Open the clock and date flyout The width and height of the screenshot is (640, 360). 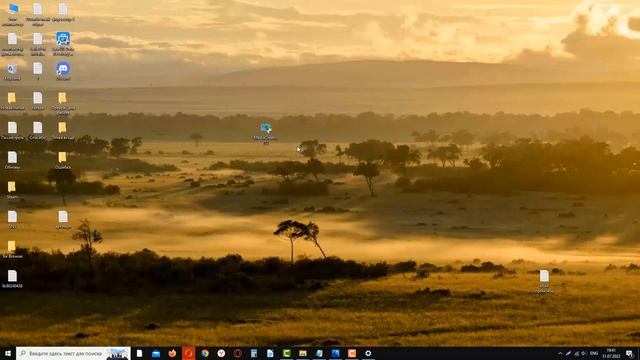pos(611,353)
